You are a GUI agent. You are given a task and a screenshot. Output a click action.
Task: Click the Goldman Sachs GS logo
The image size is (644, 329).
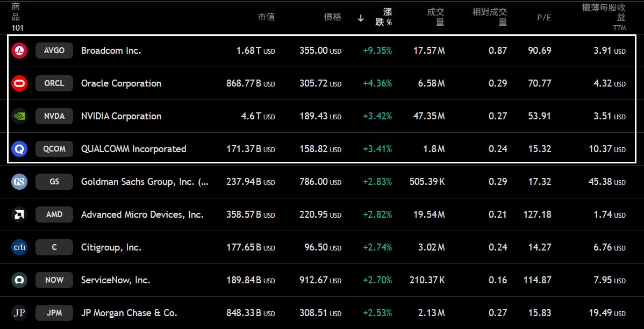19,182
